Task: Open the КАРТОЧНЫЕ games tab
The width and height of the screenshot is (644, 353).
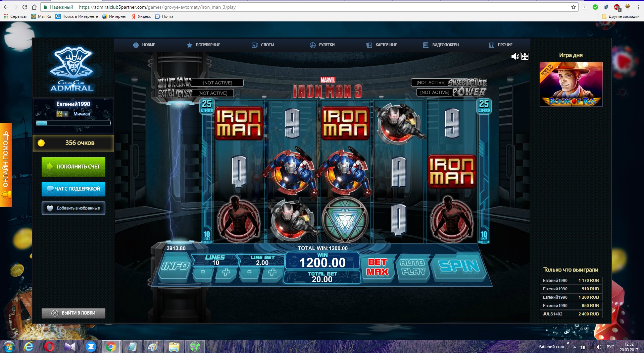Action: tap(382, 45)
